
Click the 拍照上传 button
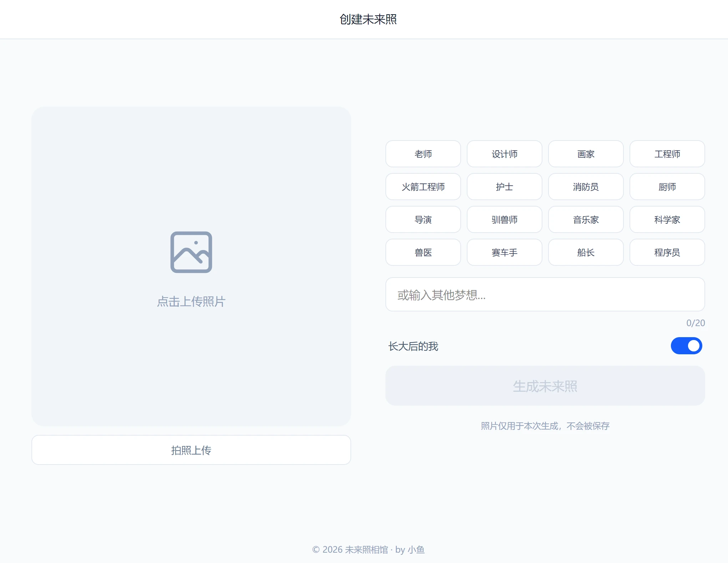pyautogui.click(x=191, y=450)
